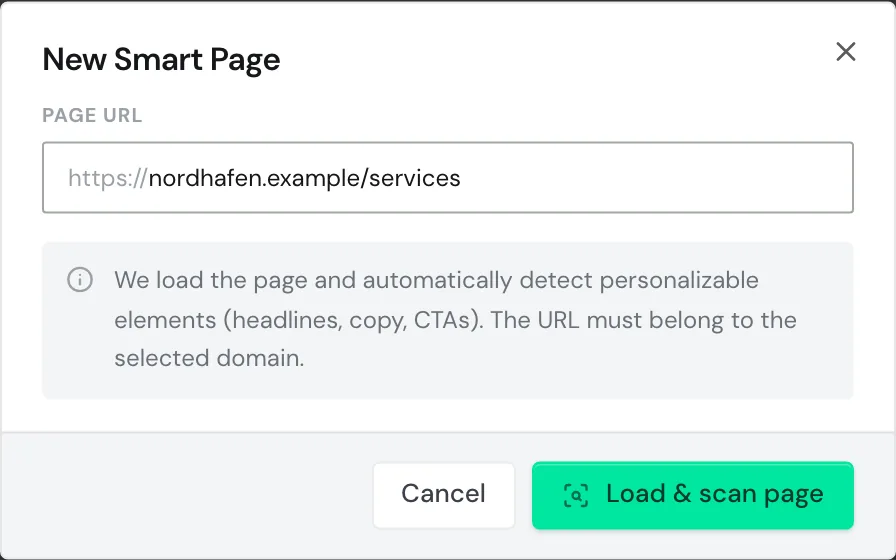Close the New Smart Page dialog
Image resolution: width=896 pixels, height=560 pixels.
point(845,51)
